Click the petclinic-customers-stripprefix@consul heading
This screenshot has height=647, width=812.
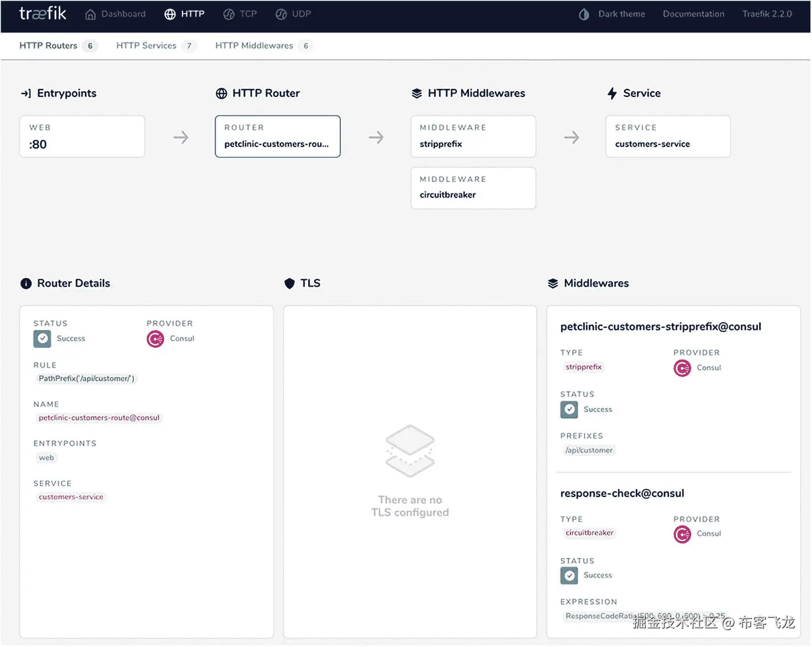(660, 327)
